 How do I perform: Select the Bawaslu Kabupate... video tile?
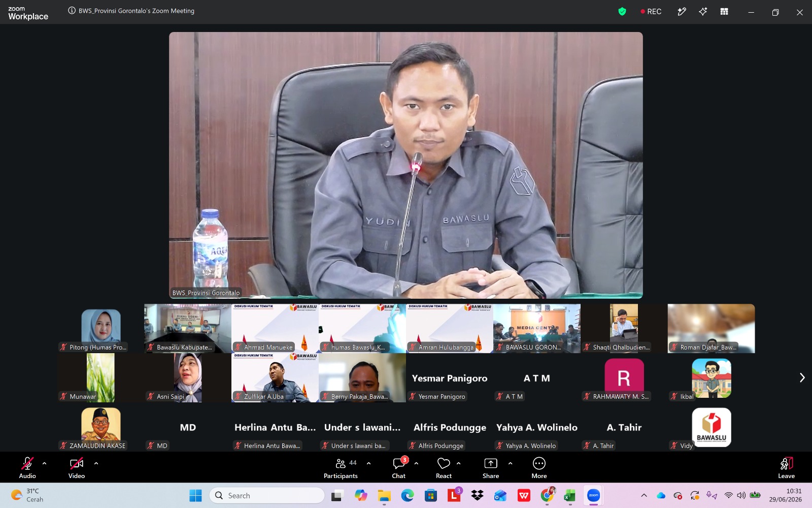tap(188, 328)
